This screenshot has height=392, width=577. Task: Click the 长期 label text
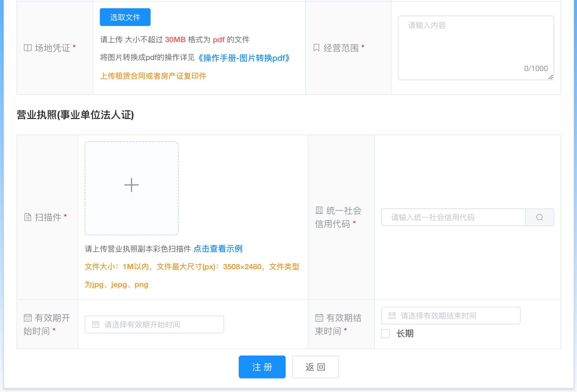(x=405, y=334)
